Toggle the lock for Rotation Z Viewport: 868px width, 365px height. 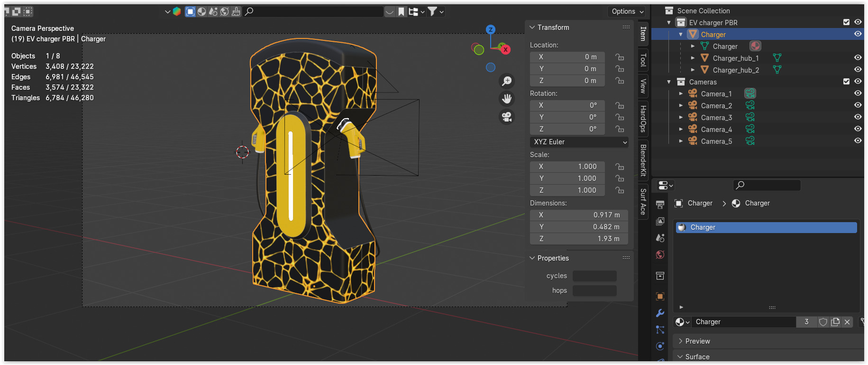(x=619, y=129)
